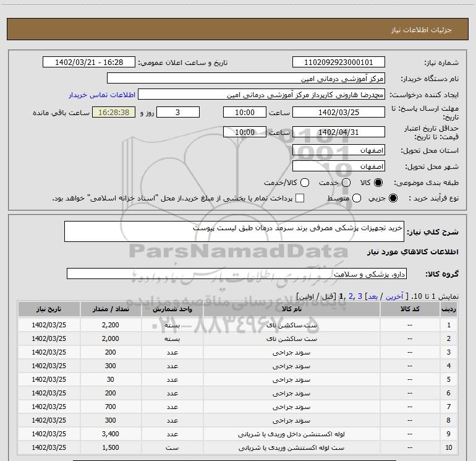The width and height of the screenshot is (476, 461).
Task: Click item name in row 1 ست ساکشن نای
Action: click(291, 325)
